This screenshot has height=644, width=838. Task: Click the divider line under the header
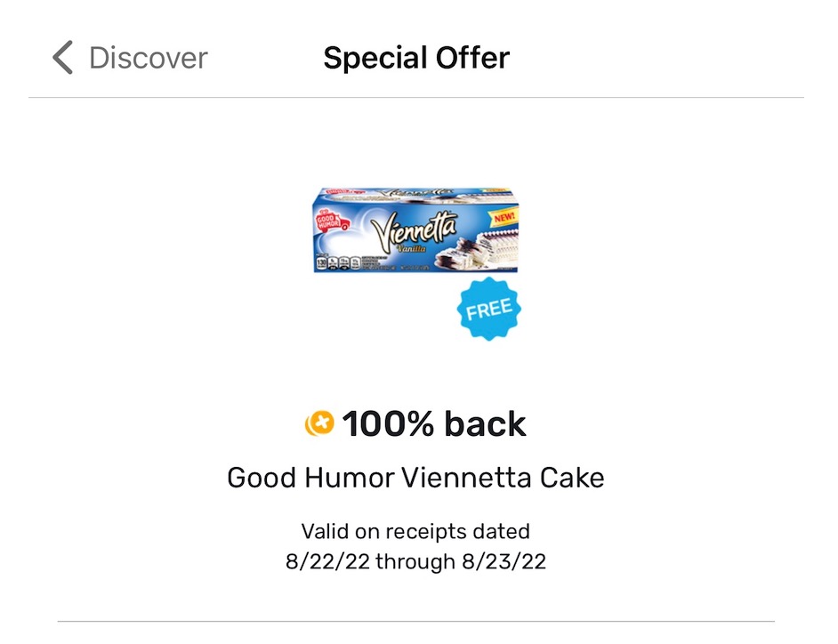[416, 97]
